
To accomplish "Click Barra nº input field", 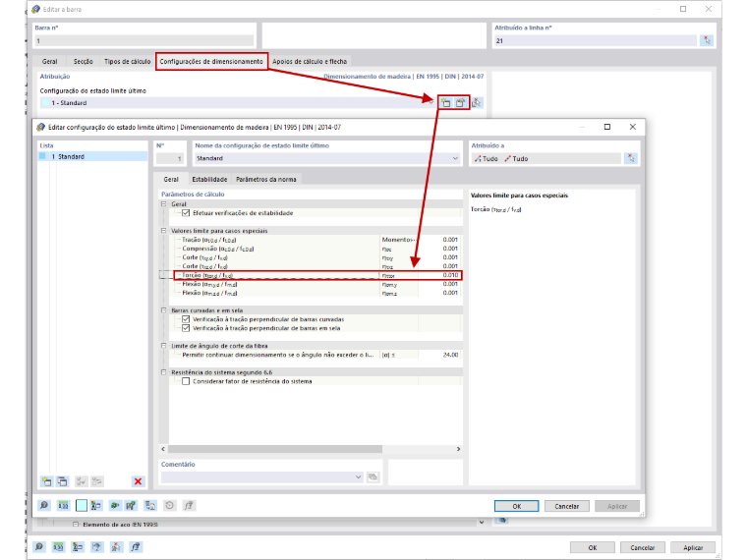I will point(144,40).
